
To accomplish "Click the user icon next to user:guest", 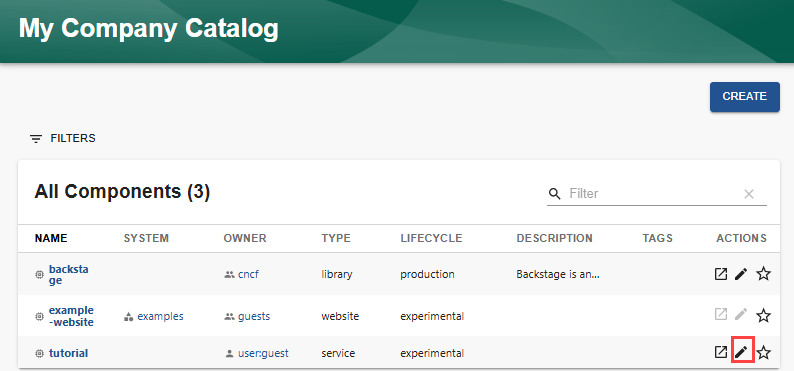I will [x=229, y=354].
